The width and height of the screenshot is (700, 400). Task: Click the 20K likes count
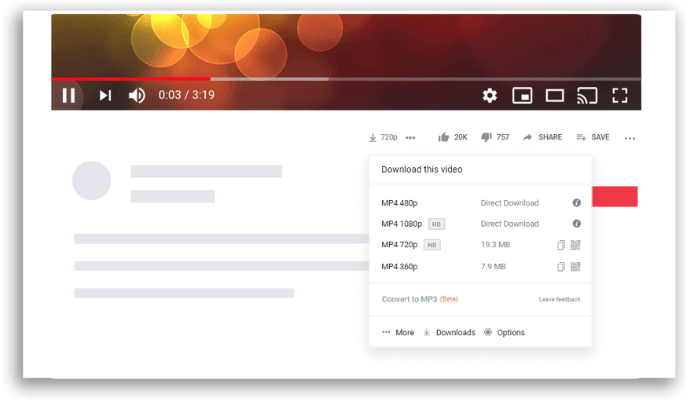click(461, 138)
